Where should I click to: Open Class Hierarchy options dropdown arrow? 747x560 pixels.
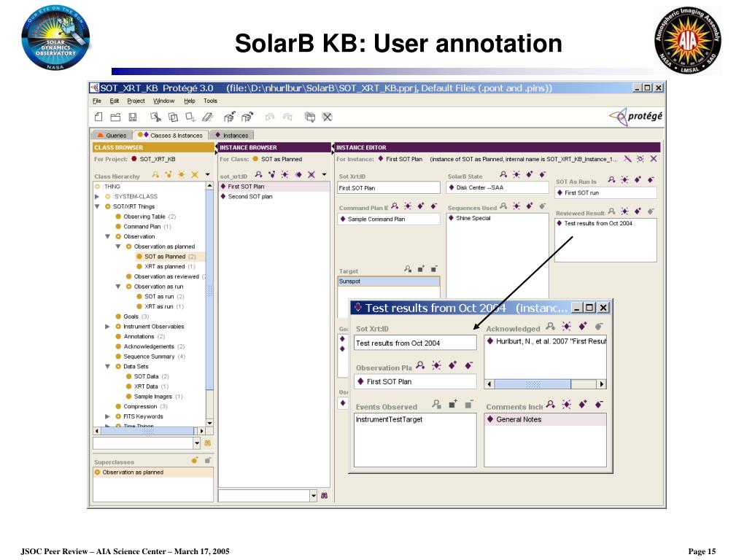pos(208,175)
